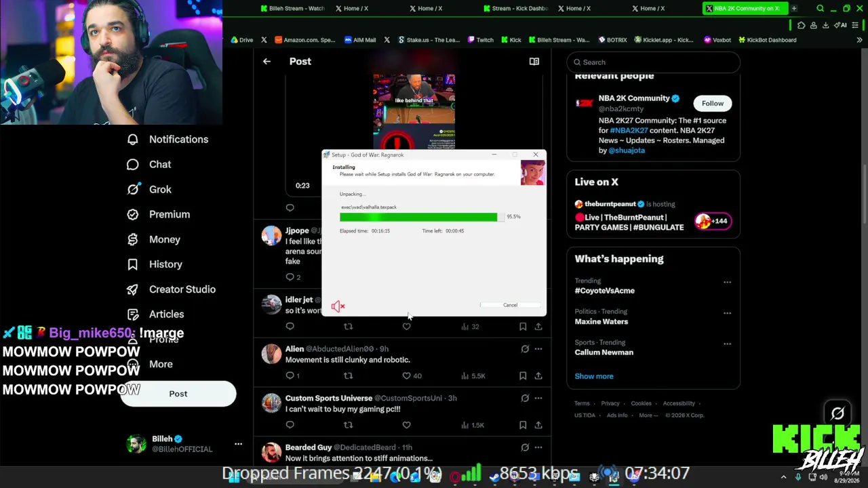The image size is (868, 488).
Task: Open account menu next to Billeh profile
Action: click(238, 444)
